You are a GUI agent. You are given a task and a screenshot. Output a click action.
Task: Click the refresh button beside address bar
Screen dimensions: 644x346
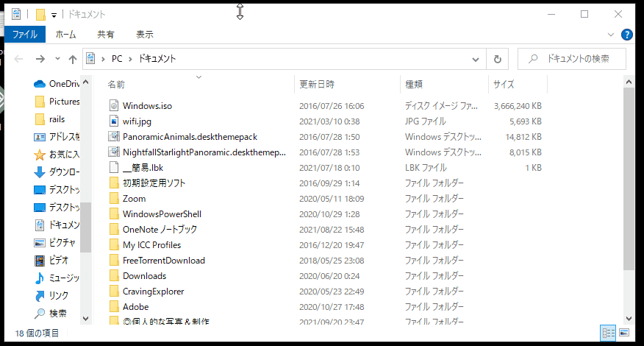click(498, 59)
